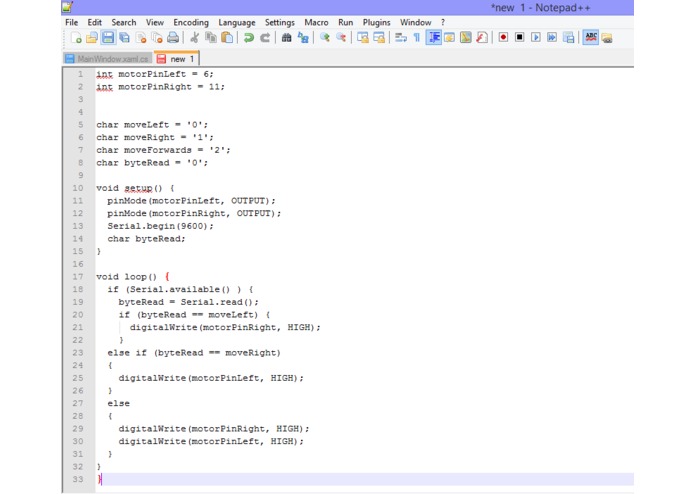695x494 pixels.
Task: Select the new 1 tab
Action: pyautogui.click(x=176, y=58)
